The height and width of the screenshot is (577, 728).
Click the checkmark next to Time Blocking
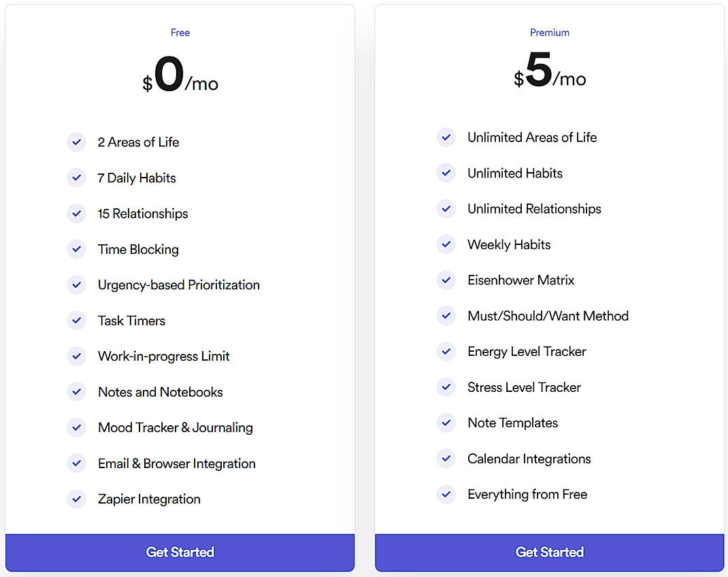76,249
